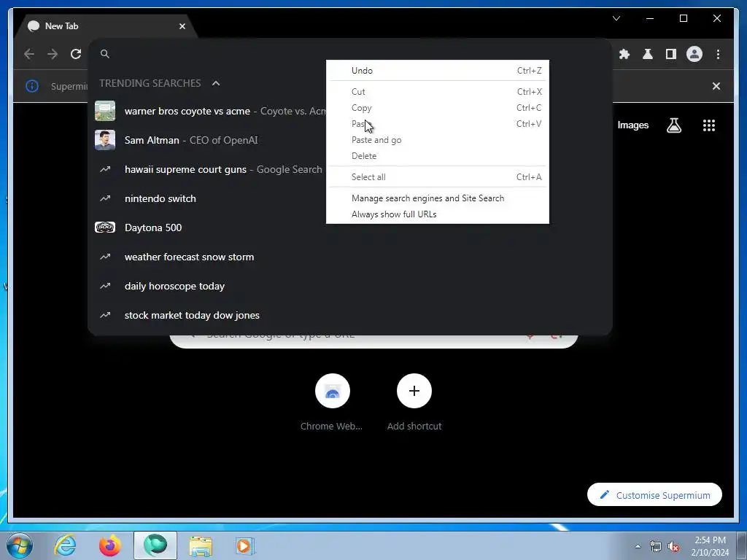Open Search Labs flask on page
The height and width of the screenshot is (560, 747).
click(x=673, y=125)
